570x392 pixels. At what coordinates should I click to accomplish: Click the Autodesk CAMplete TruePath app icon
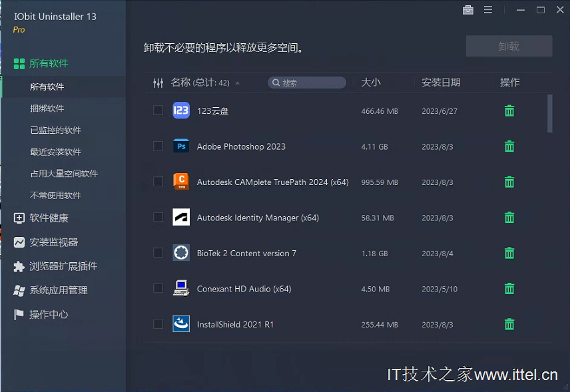tap(181, 182)
